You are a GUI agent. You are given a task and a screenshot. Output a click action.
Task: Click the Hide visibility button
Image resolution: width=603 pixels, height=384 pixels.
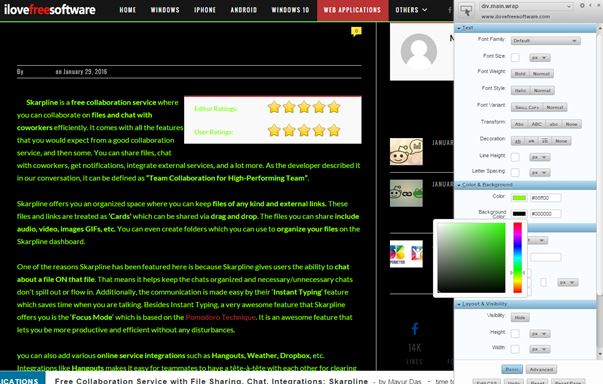click(x=520, y=318)
